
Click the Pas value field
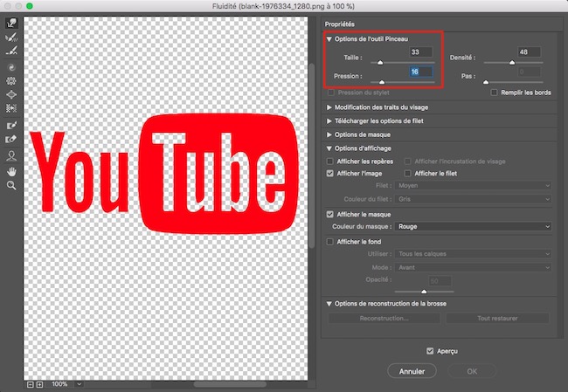pos(530,72)
